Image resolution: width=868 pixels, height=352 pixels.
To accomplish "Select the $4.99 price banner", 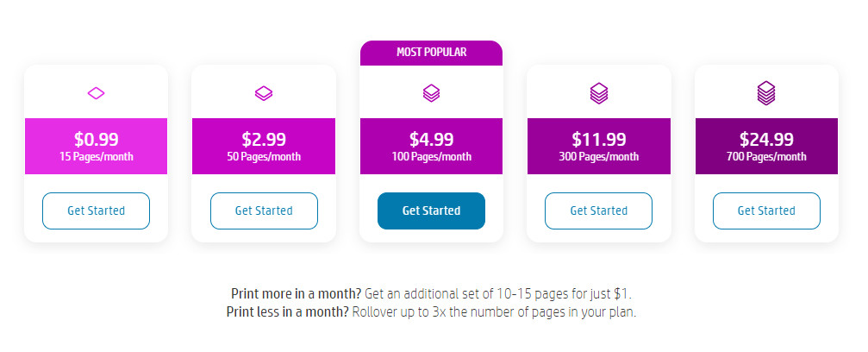I will click(x=431, y=147).
